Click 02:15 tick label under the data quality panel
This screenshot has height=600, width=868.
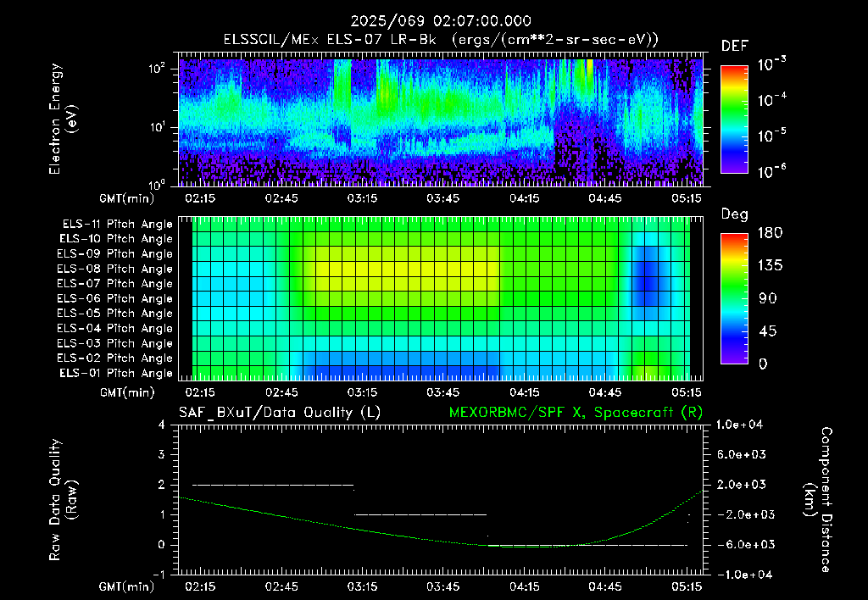tap(200, 586)
